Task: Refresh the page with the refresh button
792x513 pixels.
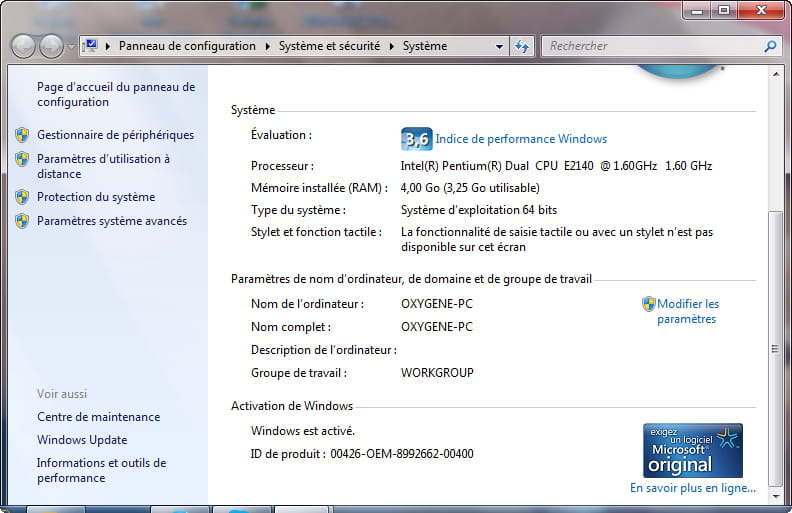Action: [x=522, y=46]
